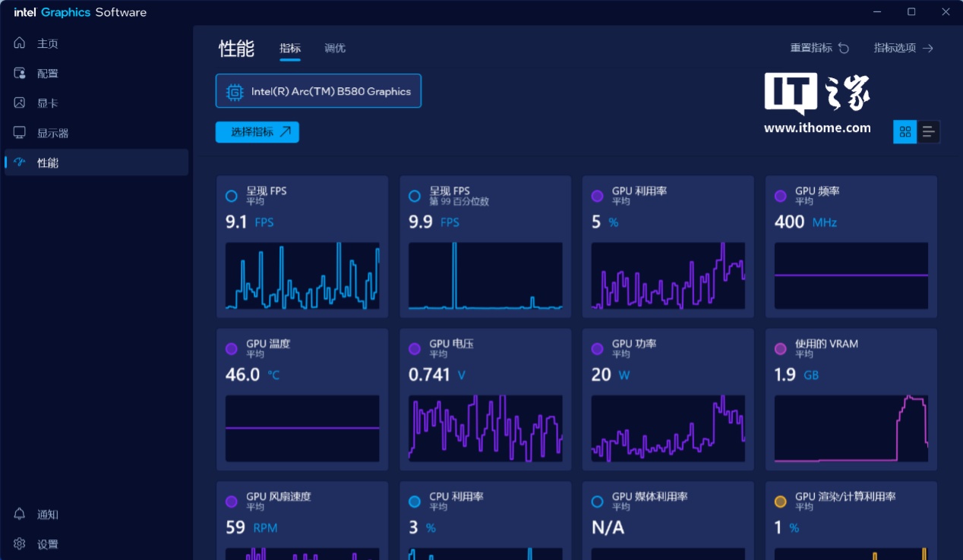
Task: Switch to grid view layout icon
Action: click(905, 132)
